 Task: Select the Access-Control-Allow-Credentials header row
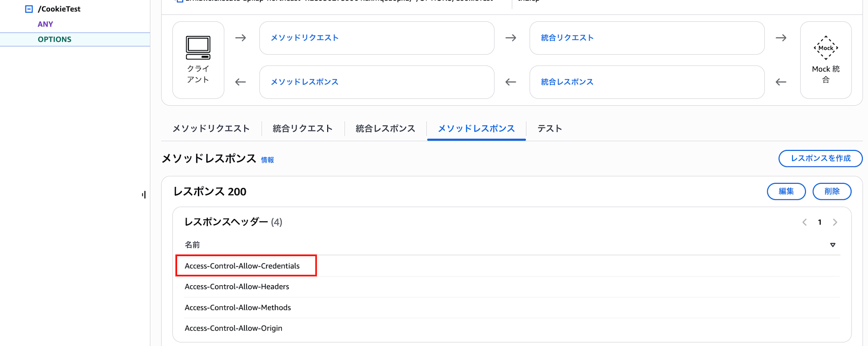[x=512, y=266]
